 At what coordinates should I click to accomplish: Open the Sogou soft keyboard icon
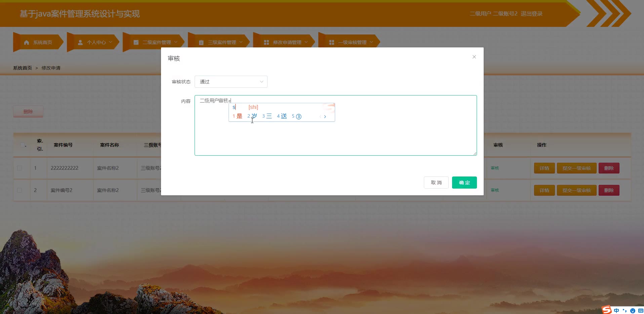pos(641,311)
